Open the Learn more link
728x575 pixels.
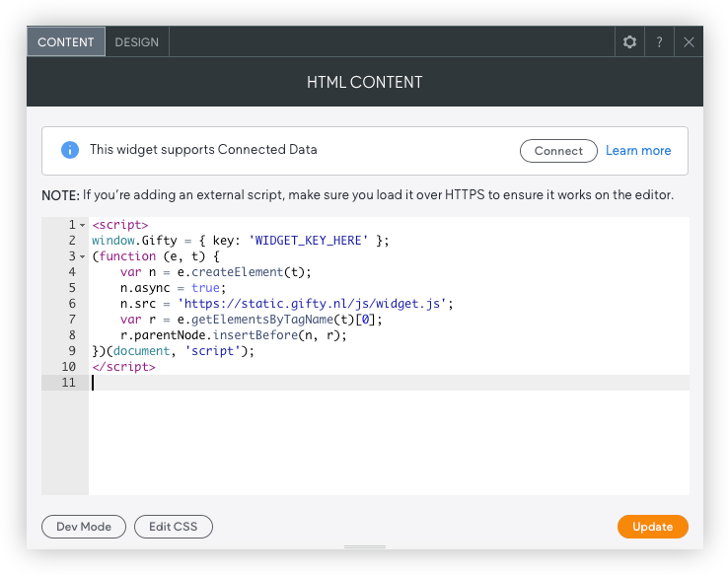638,150
